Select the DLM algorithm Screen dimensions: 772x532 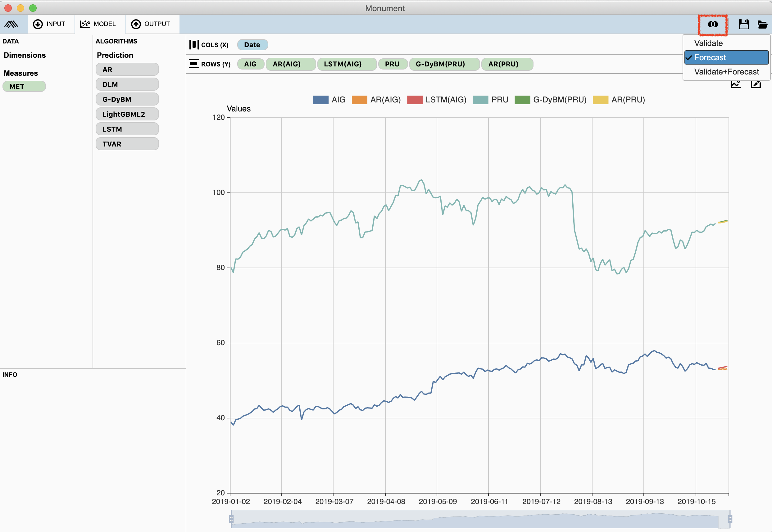click(127, 84)
